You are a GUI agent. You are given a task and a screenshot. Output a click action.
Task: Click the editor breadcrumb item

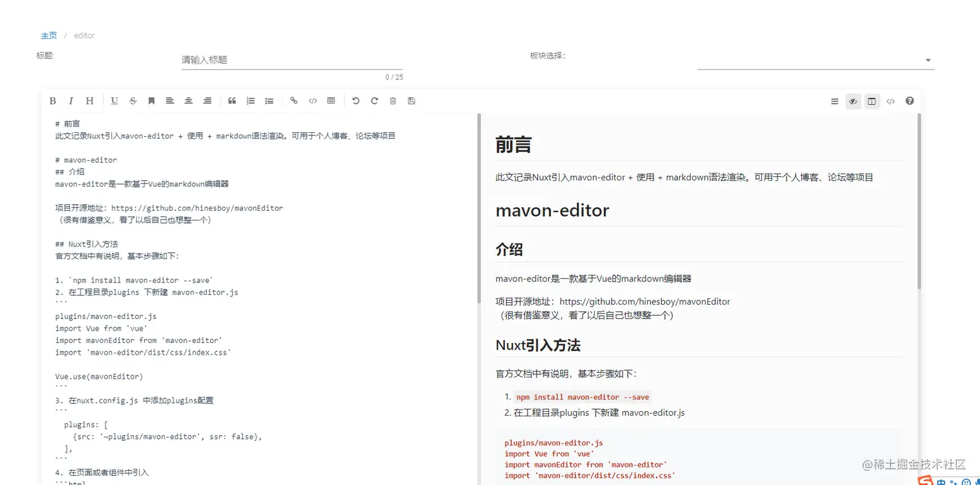(84, 36)
